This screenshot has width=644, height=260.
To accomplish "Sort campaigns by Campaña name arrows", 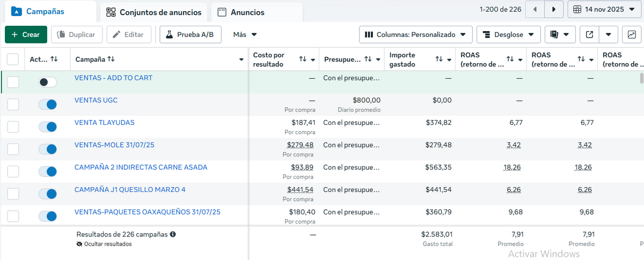I will tap(111, 59).
